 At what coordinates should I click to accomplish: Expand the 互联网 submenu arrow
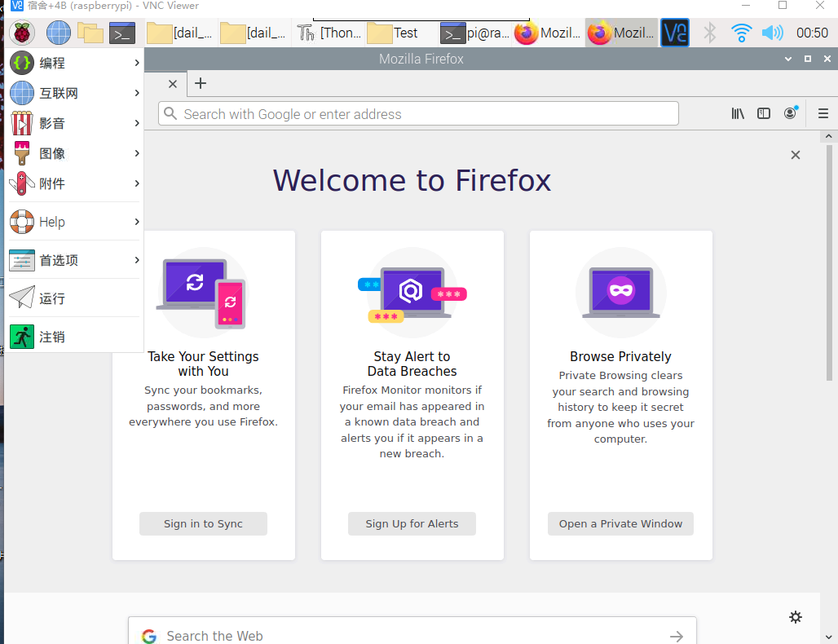pyautogui.click(x=137, y=93)
